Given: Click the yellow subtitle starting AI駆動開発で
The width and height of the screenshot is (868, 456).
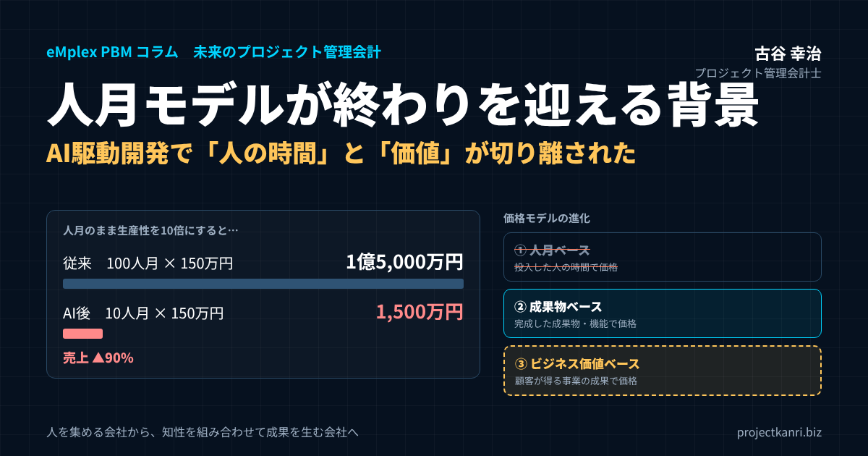Looking at the screenshot, I should [x=341, y=153].
